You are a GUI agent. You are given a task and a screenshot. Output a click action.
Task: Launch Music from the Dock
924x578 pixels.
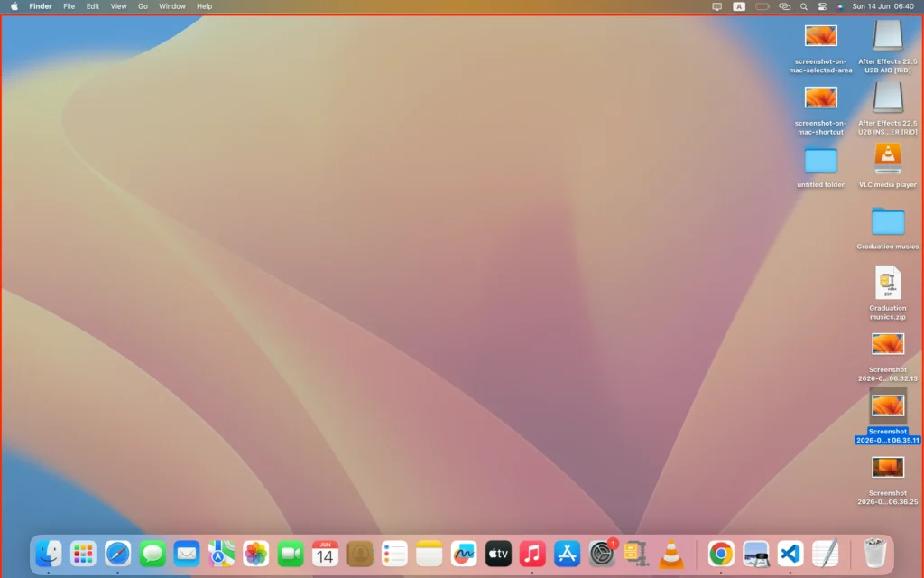click(532, 554)
